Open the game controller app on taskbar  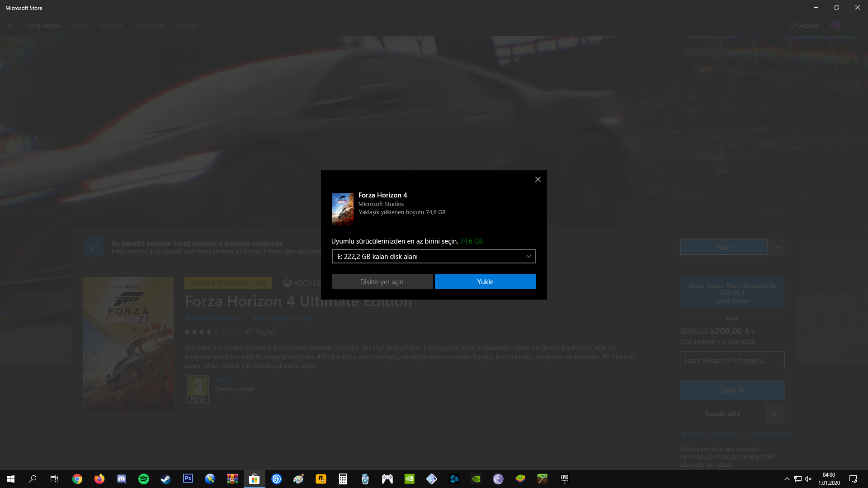387,479
